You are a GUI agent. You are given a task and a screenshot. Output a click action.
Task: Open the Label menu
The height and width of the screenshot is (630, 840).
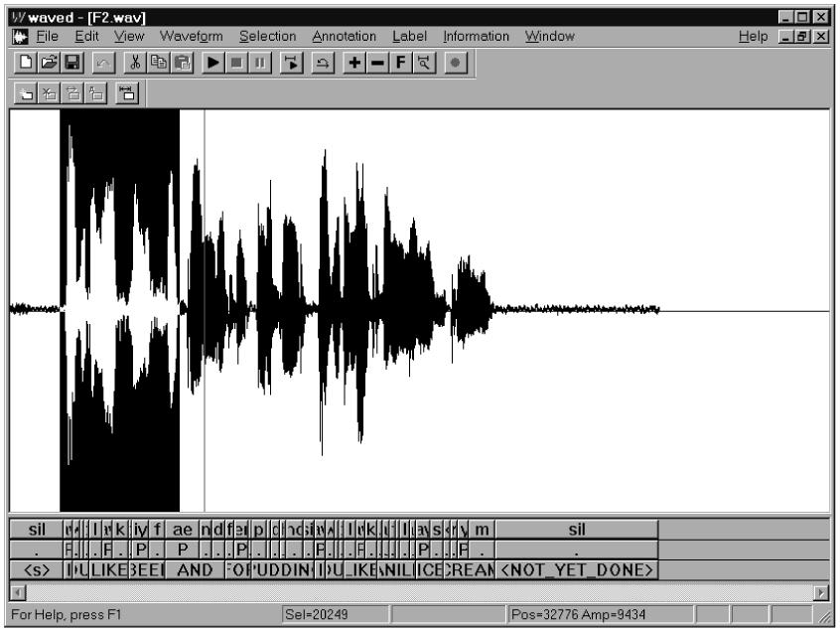(409, 37)
